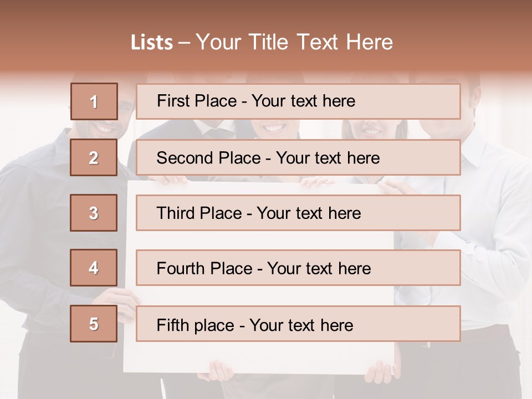Click the number 3 box
The height and width of the screenshot is (399, 532).
[94, 213]
